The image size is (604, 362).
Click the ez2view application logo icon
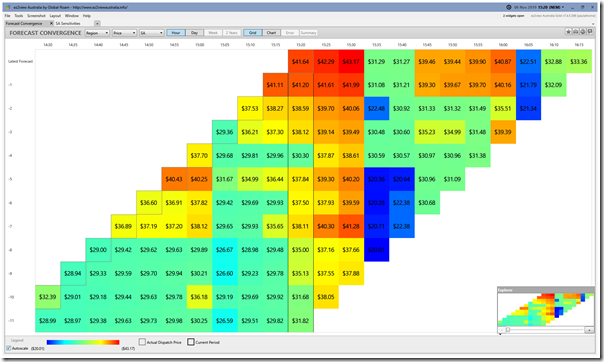[x=8, y=7]
